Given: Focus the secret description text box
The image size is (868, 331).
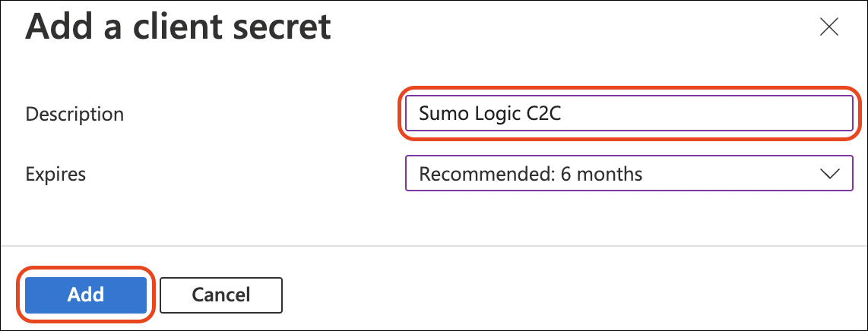Looking at the screenshot, I should [629, 113].
